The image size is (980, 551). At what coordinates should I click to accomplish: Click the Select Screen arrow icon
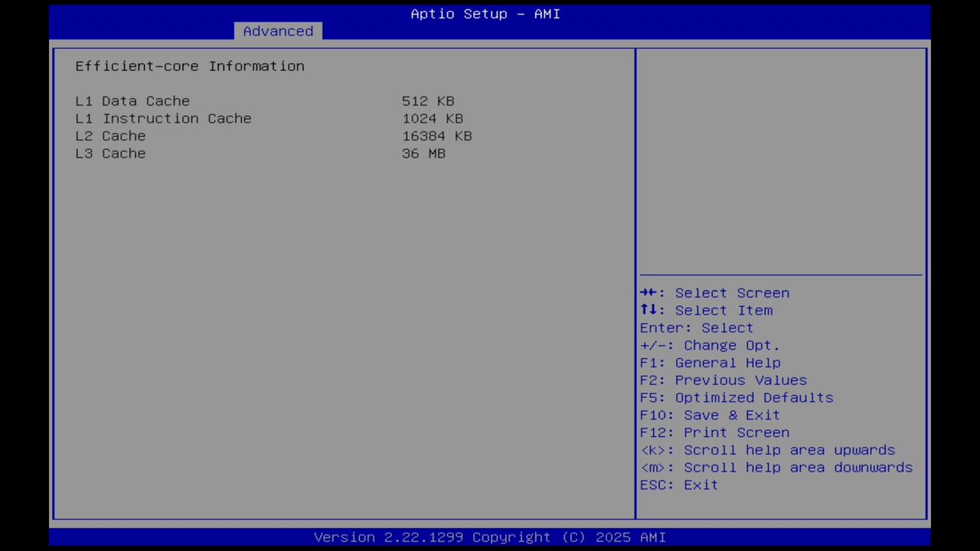(650, 292)
